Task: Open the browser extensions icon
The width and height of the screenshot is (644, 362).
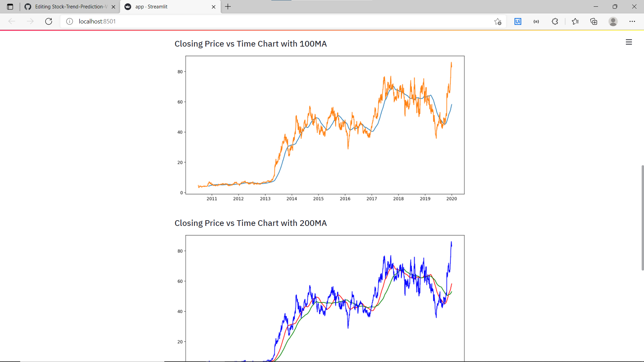Action: (x=555, y=21)
